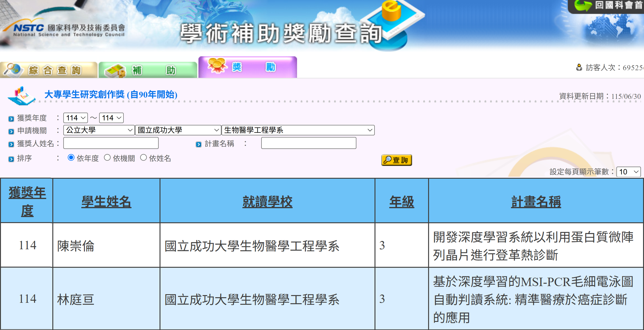Click the 林庭亘 row school cell
644x330 pixels.
[267, 299]
